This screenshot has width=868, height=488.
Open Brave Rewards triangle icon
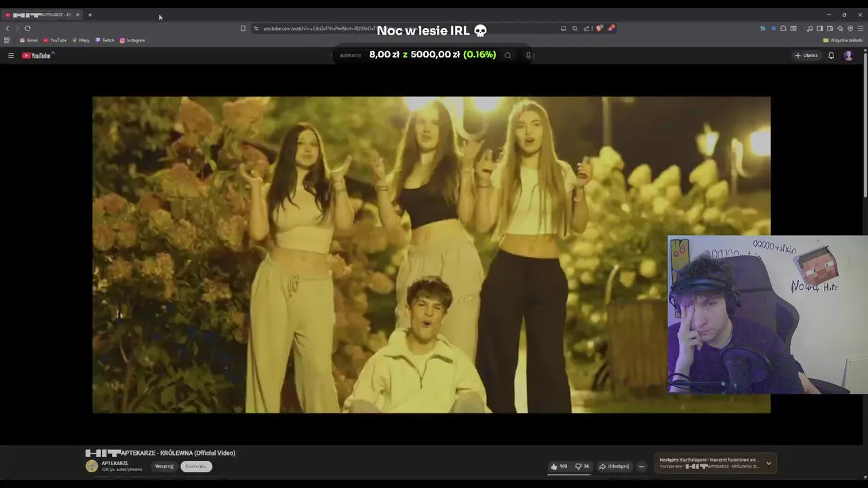pos(611,28)
